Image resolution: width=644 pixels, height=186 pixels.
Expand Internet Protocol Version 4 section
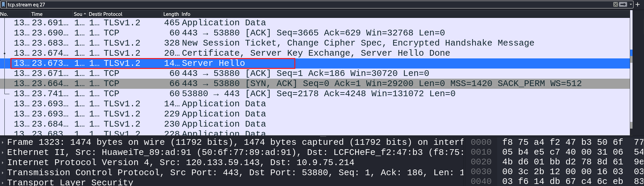(x=3, y=163)
